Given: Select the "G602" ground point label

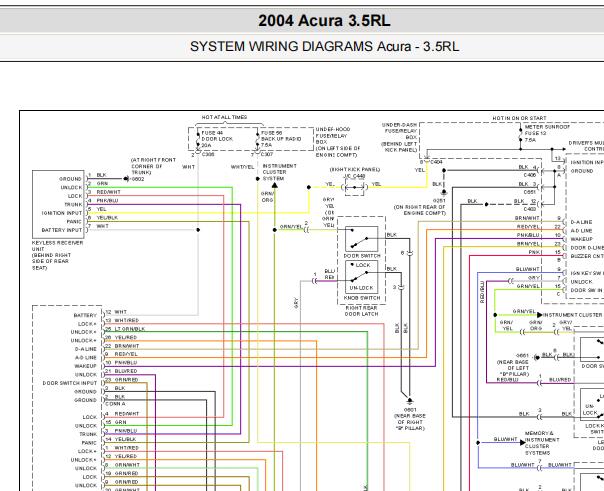Looking at the screenshot, I should tap(138, 179).
